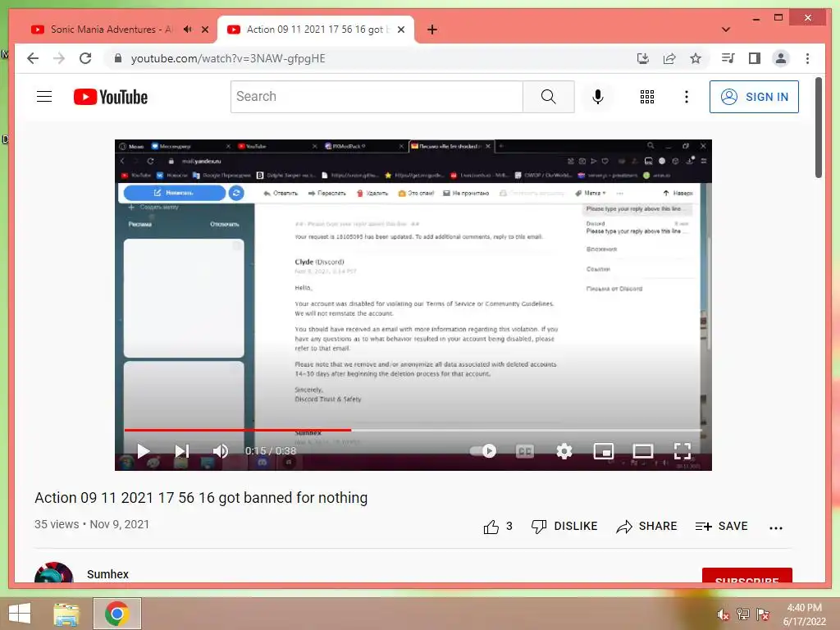The height and width of the screenshot is (630, 840).
Task: Click the install app icon in address bar
Action: point(643,58)
